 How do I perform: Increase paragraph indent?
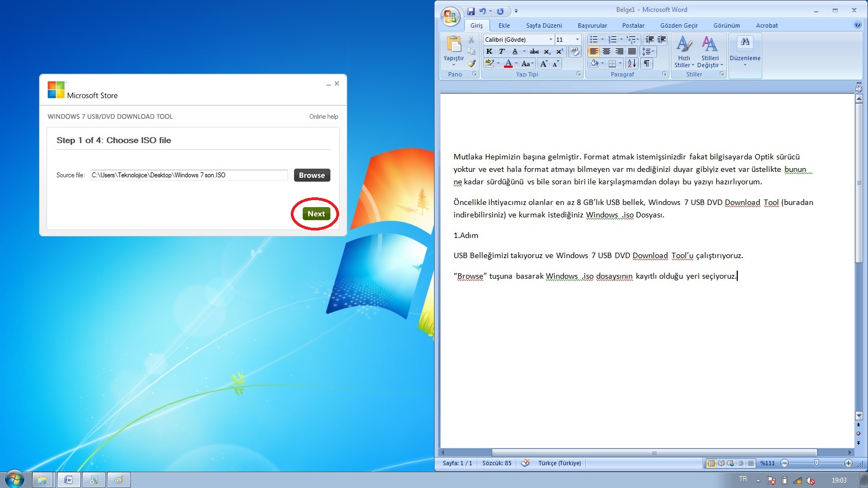662,40
